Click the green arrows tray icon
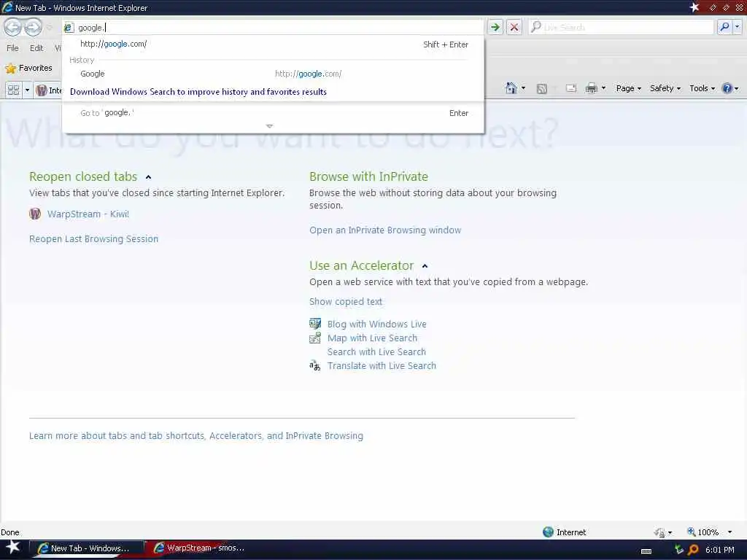747x560 pixels. [679, 550]
